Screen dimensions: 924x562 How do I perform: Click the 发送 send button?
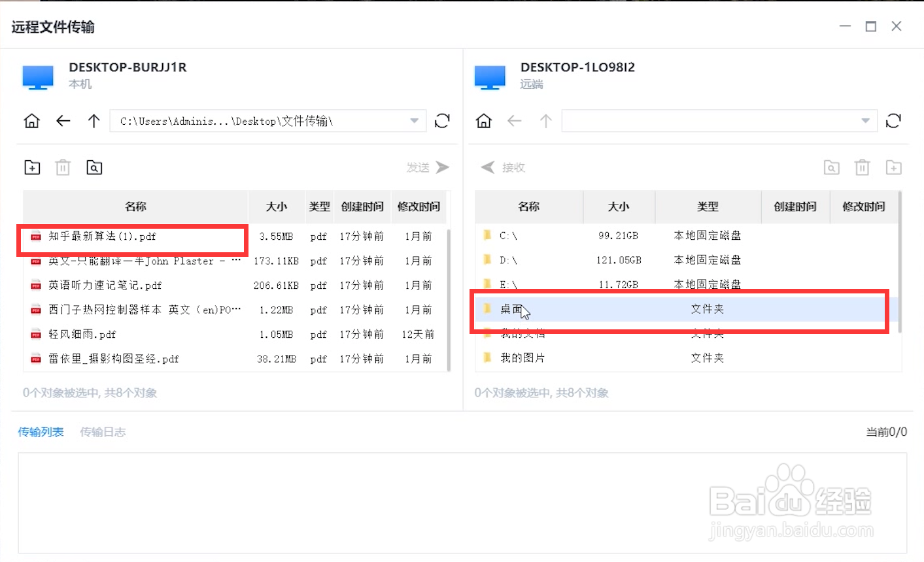tap(428, 167)
